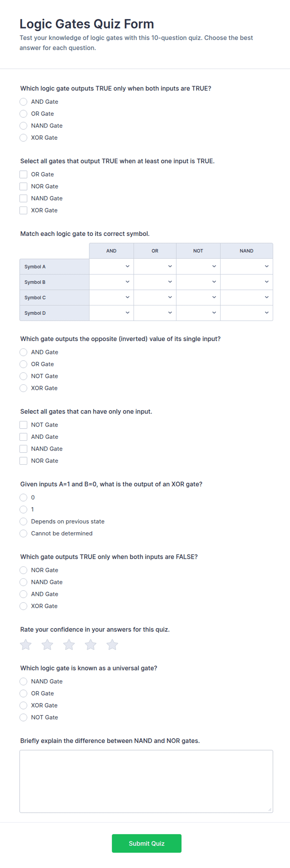
Task: Expand Symbol B dropdown under OR column
Action: (x=155, y=282)
